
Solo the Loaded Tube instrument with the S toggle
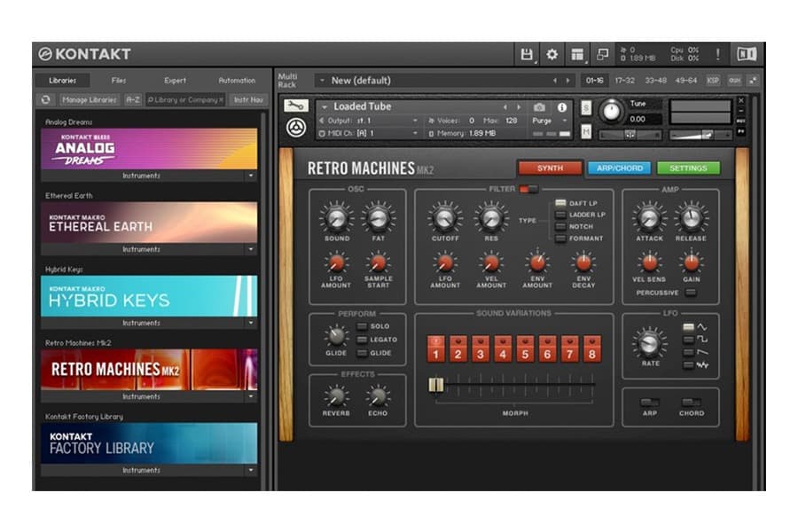pos(584,107)
